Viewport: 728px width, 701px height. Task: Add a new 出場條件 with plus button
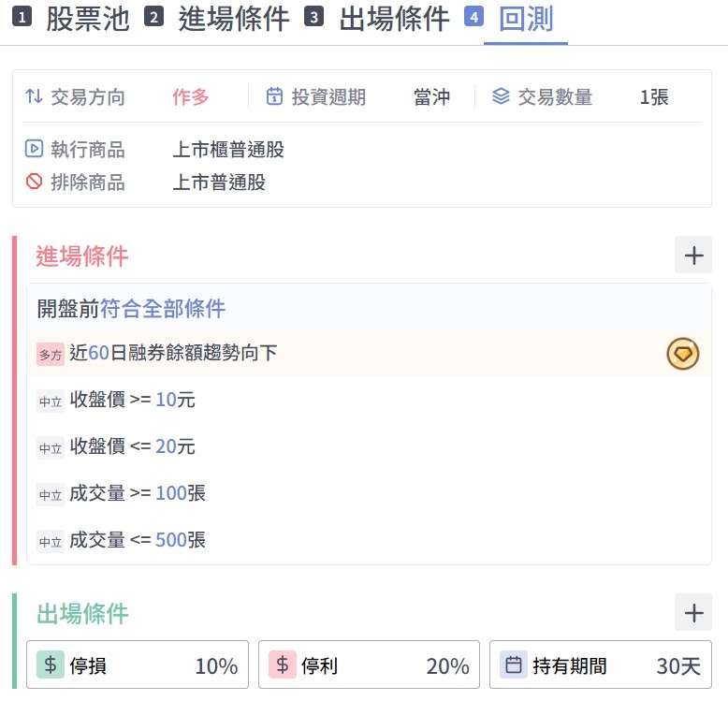pos(693,613)
